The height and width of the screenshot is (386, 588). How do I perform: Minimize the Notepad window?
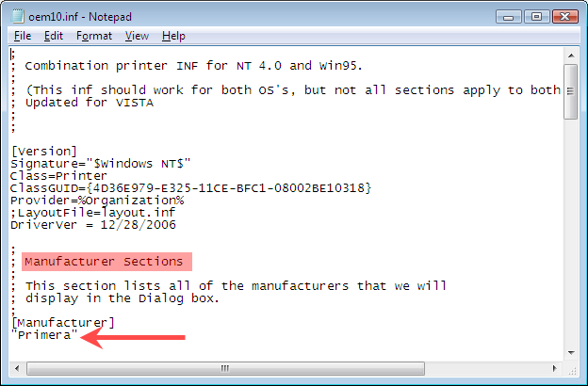[x=509, y=17]
